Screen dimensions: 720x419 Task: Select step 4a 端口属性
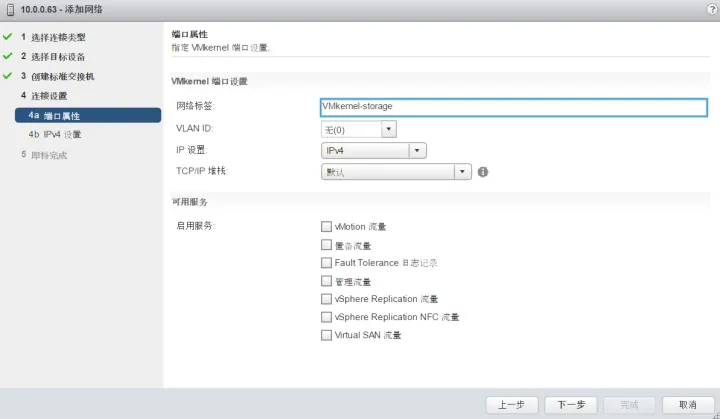tap(88, 115)
